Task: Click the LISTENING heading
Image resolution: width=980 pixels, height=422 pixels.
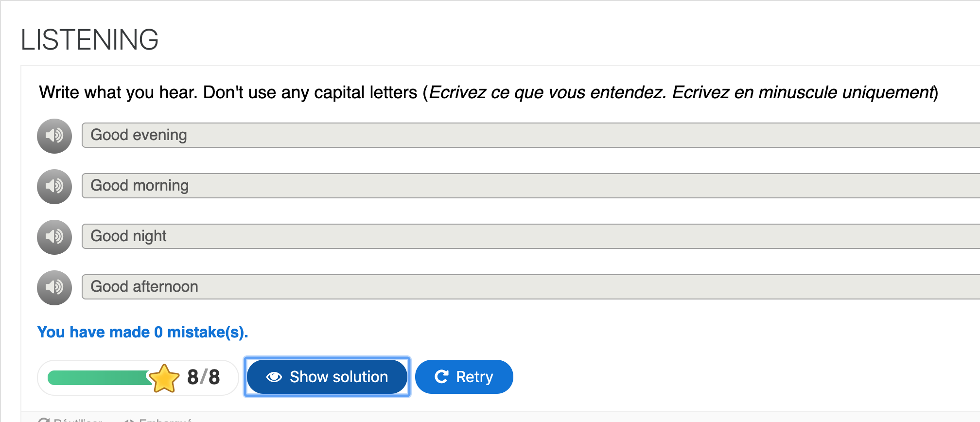Action: tap(89, 39)
